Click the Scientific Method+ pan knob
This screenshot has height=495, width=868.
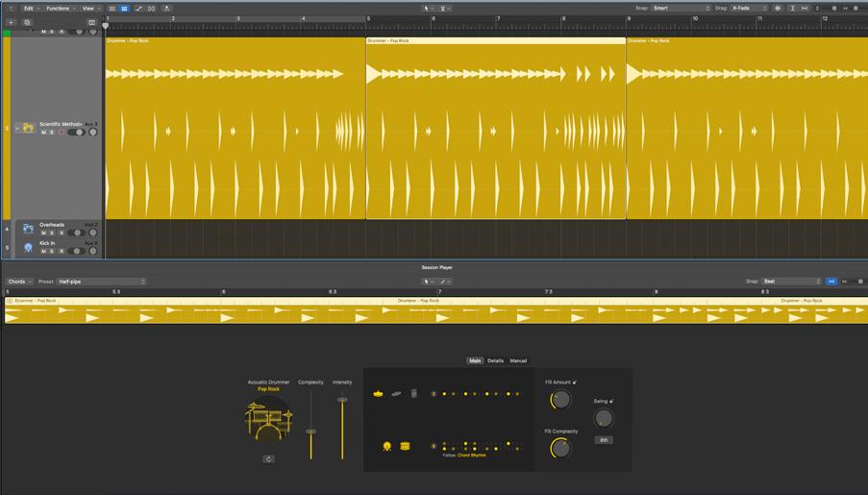(x=93, y=133)
